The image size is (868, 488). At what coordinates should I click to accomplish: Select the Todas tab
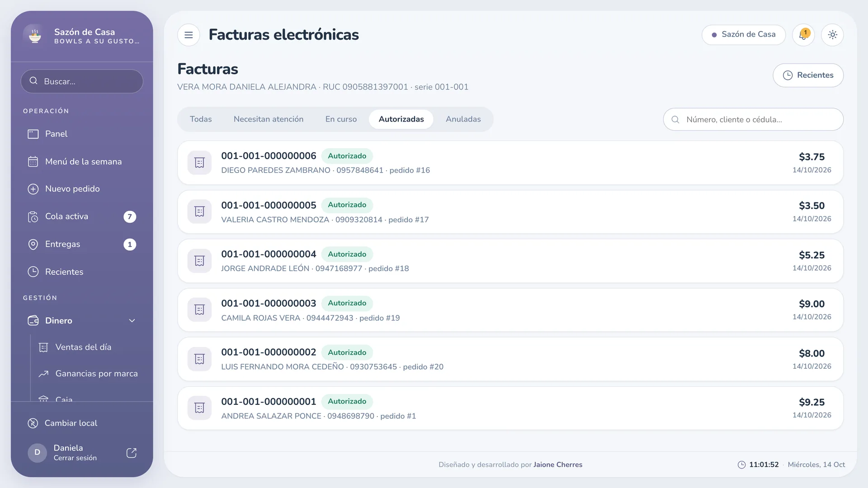coord(201,119)
